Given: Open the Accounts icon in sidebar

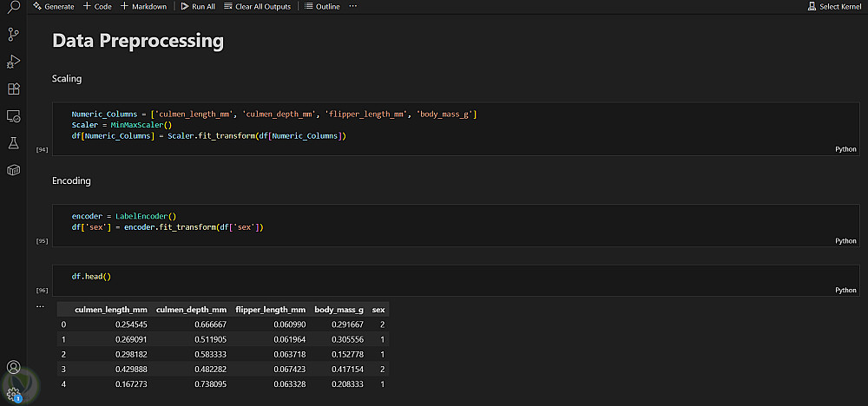Looking at the screenshot, I should pyautogui.click(x=13, y=368).
